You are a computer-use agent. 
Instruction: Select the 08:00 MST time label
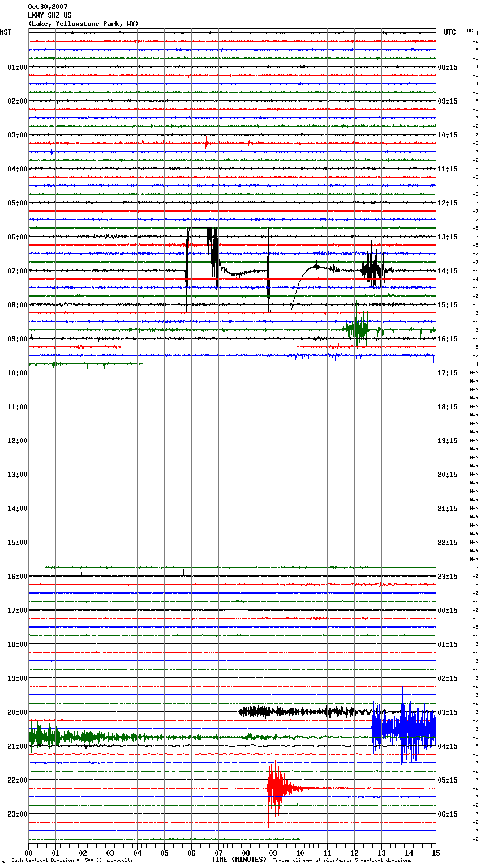18,305
